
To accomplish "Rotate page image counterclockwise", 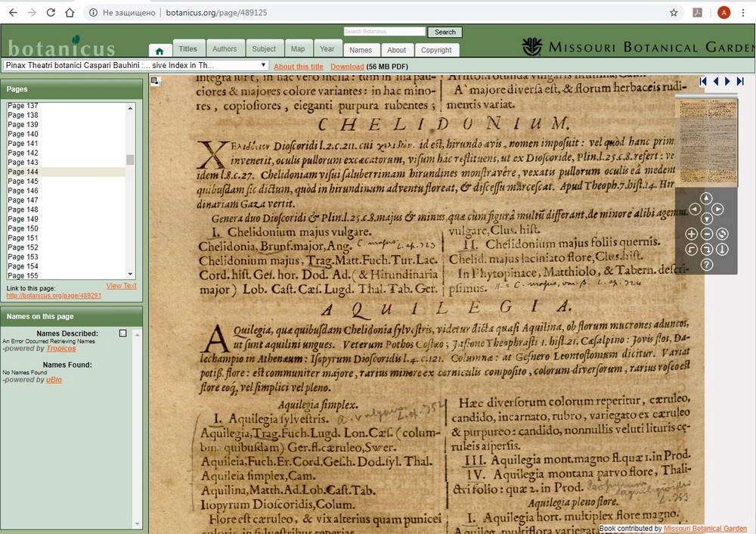I will (691, 250).
